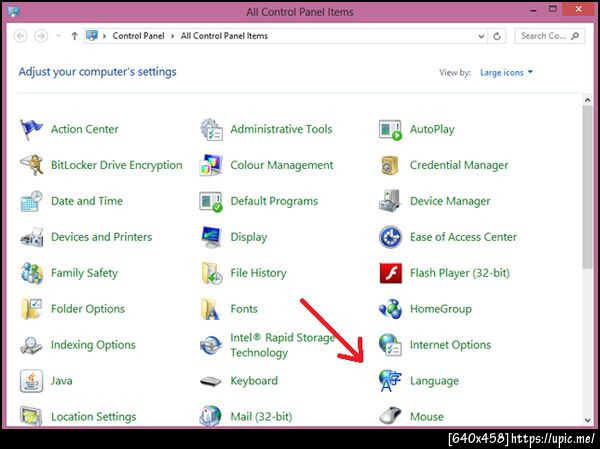Open the recent locations dropdown arrow
This screenshot has height=449, width=600.
click(59, 36)
